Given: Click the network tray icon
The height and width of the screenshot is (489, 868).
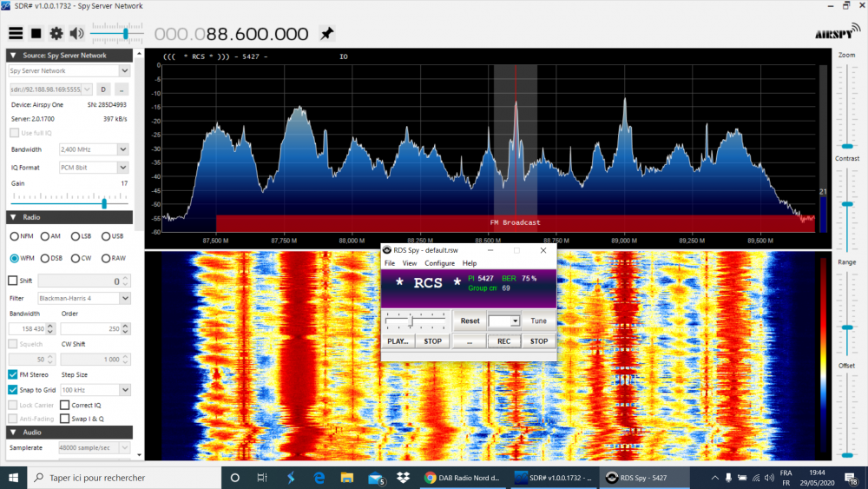Looking at the screenshot, I should pyautogui.click(x=756, y=478).
